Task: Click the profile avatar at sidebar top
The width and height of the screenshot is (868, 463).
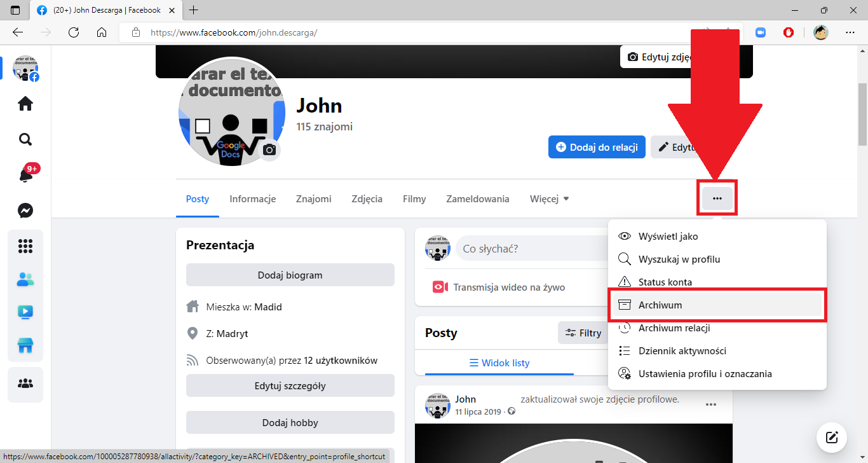Action: point(25,67)
